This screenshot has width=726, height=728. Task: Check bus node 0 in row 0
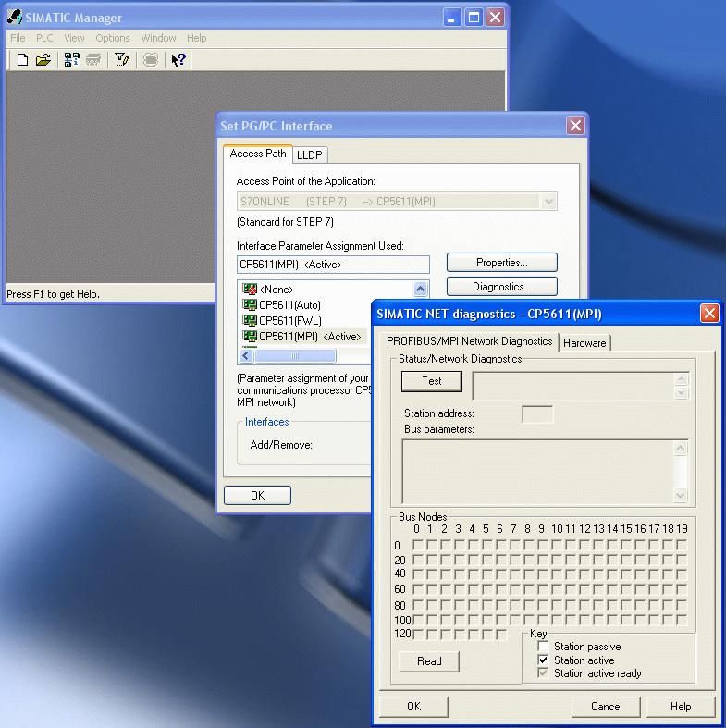coord(417,545)
